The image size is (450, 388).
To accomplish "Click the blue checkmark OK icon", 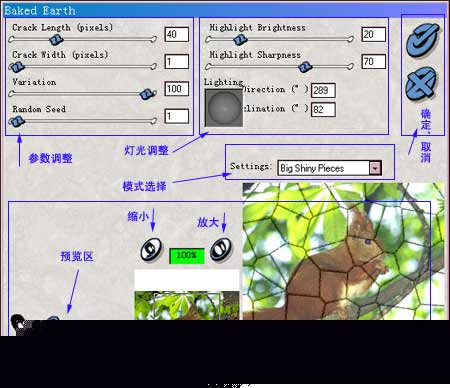I will coord(422,40).
